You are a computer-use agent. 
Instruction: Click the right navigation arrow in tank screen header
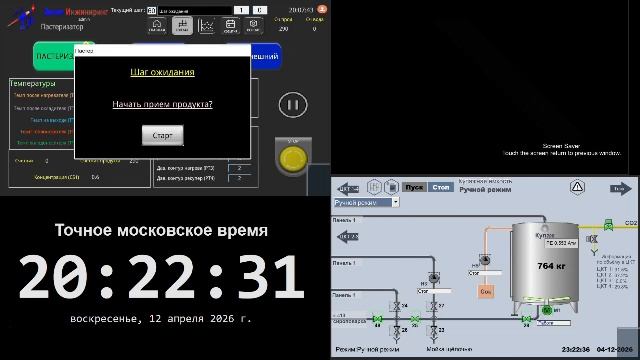(x=621, y=189)
